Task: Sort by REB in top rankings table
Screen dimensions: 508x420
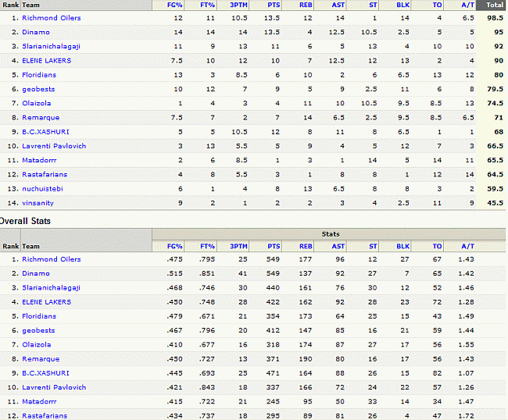Action: tap(306, 5)
